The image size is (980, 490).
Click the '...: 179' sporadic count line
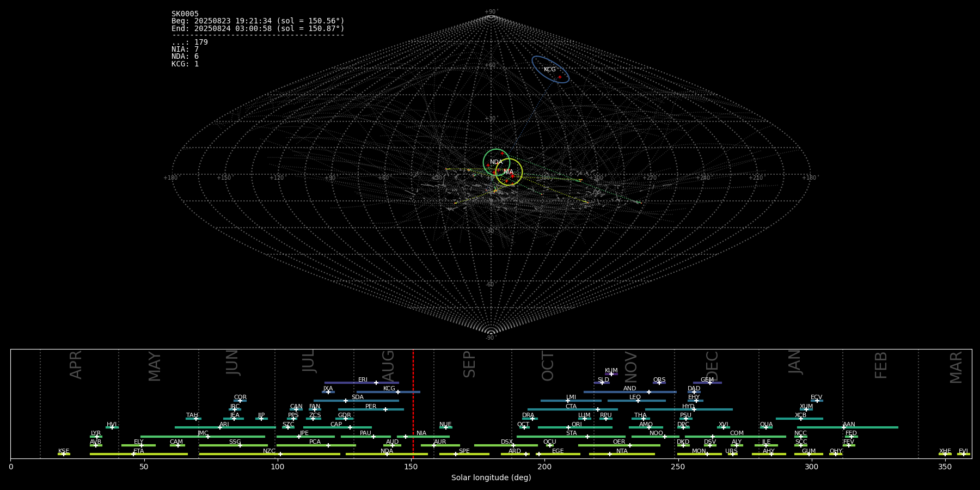point(189,42)
